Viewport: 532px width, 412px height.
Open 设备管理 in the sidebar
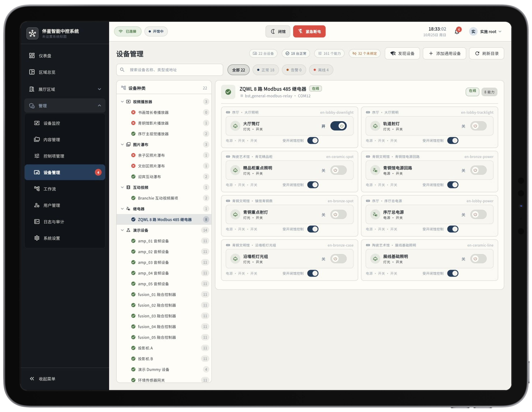pyautogui.click(x=65, y=172)
